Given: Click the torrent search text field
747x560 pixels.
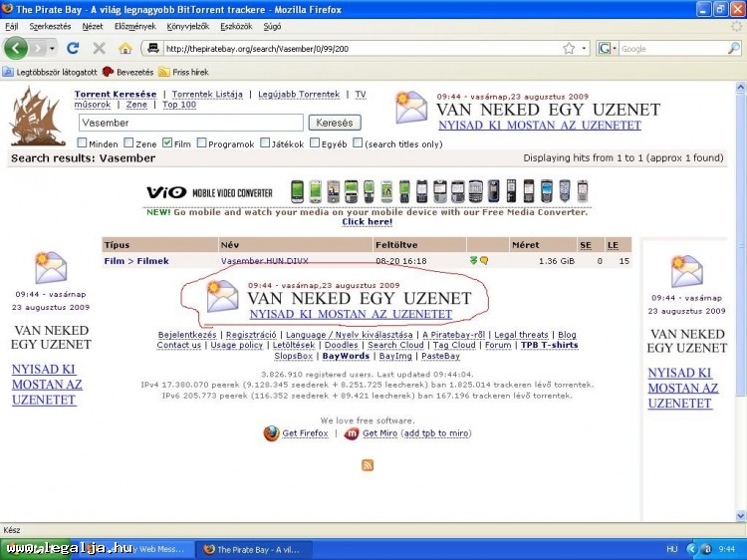Looking at the screenshot, I should point(191,123).
